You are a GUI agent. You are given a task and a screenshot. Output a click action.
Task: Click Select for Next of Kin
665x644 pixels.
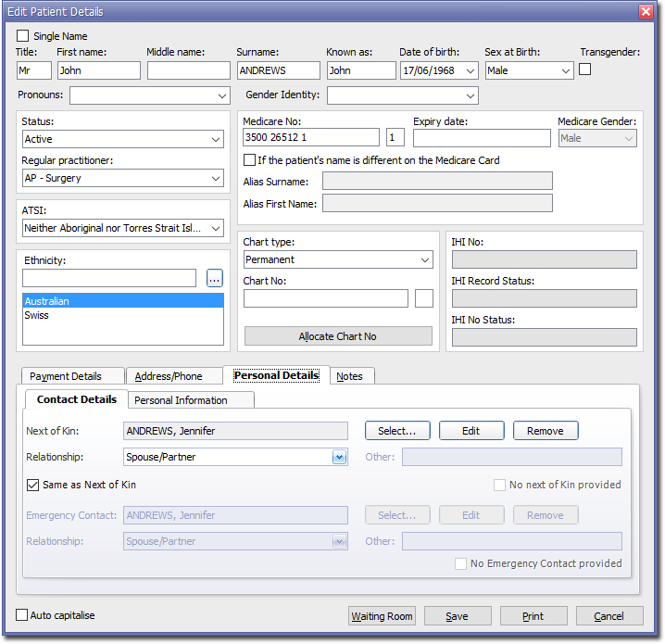397,431
